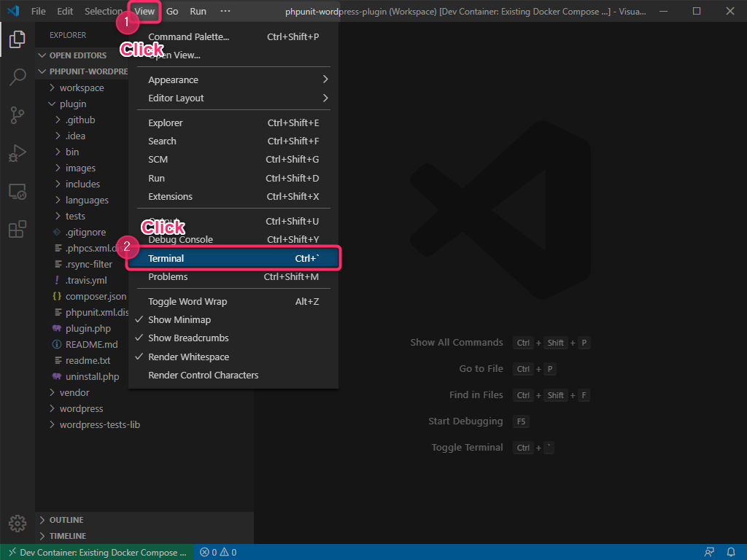The height and width of the screenshot is (560, 747).
Task: Open Extensions view in activity bar
Action: pos(18,230)
